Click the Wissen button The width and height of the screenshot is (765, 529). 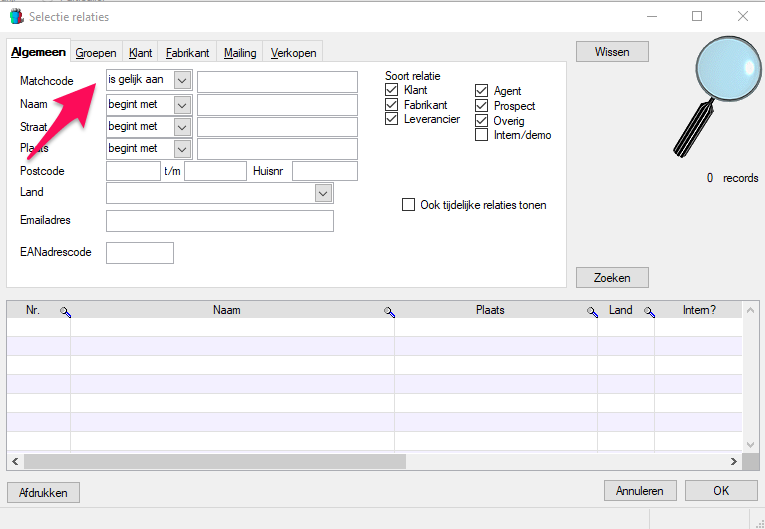612,52
